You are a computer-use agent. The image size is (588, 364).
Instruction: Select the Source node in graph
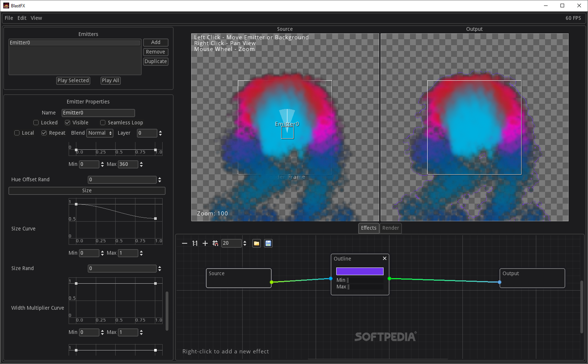pos(239,278)
